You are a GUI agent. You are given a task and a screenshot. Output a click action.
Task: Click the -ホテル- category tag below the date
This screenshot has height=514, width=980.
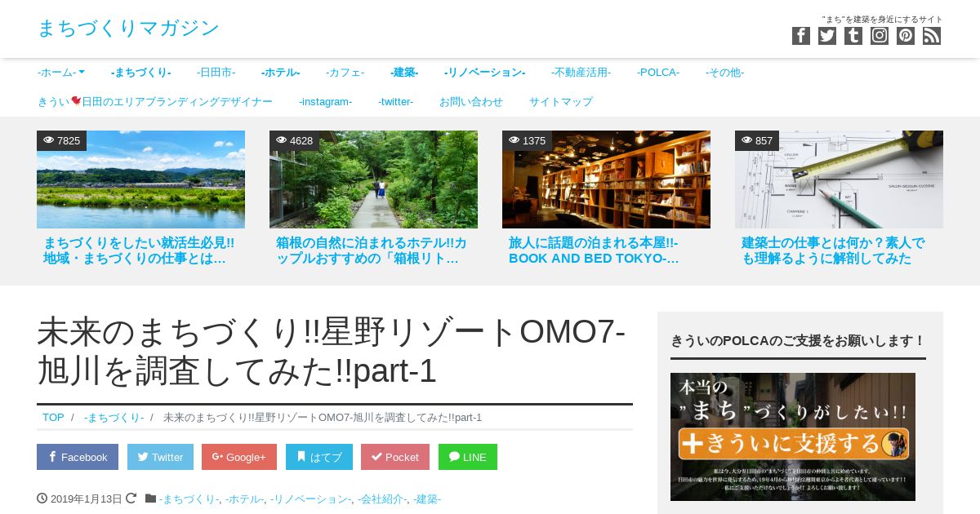click(245, 499)
